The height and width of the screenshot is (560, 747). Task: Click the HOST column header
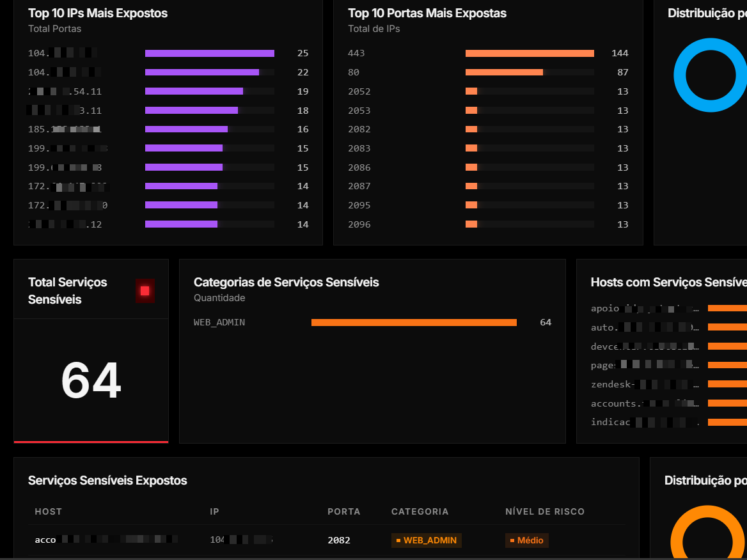(x=48, y=511)
